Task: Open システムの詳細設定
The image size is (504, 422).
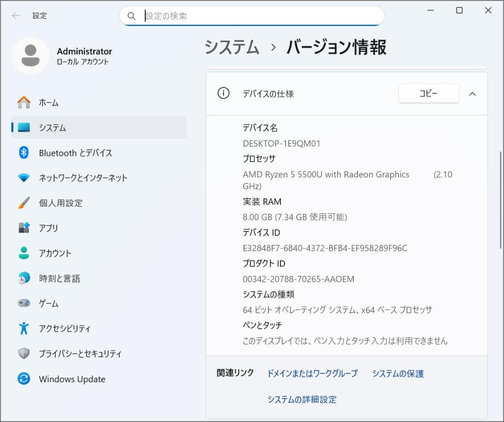Action: tap(302, 400)
